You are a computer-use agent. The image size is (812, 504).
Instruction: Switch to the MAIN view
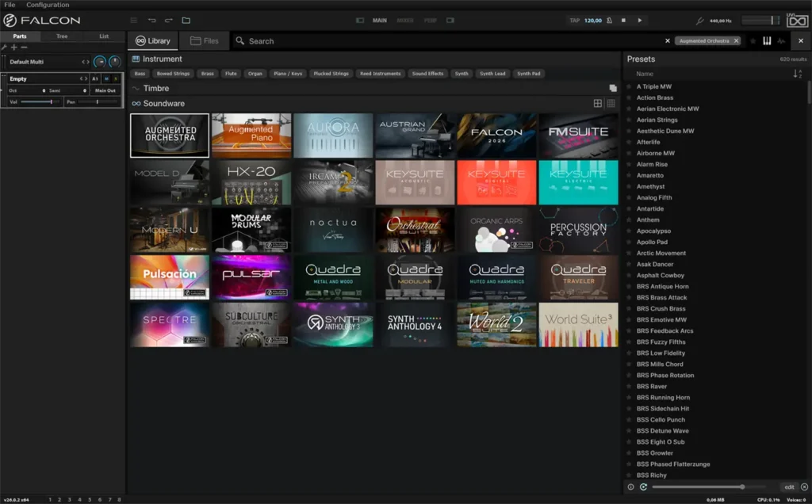tap(380, 21)
